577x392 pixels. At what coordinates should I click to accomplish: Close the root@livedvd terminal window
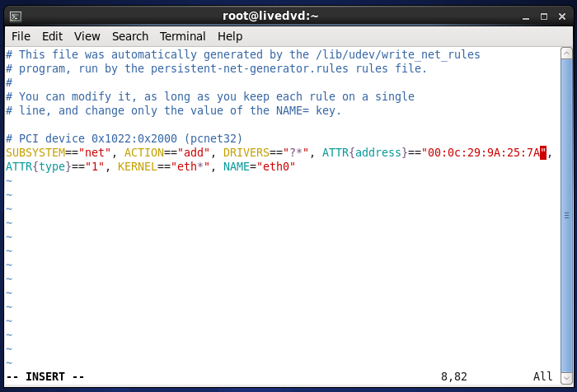pos(562,16)
